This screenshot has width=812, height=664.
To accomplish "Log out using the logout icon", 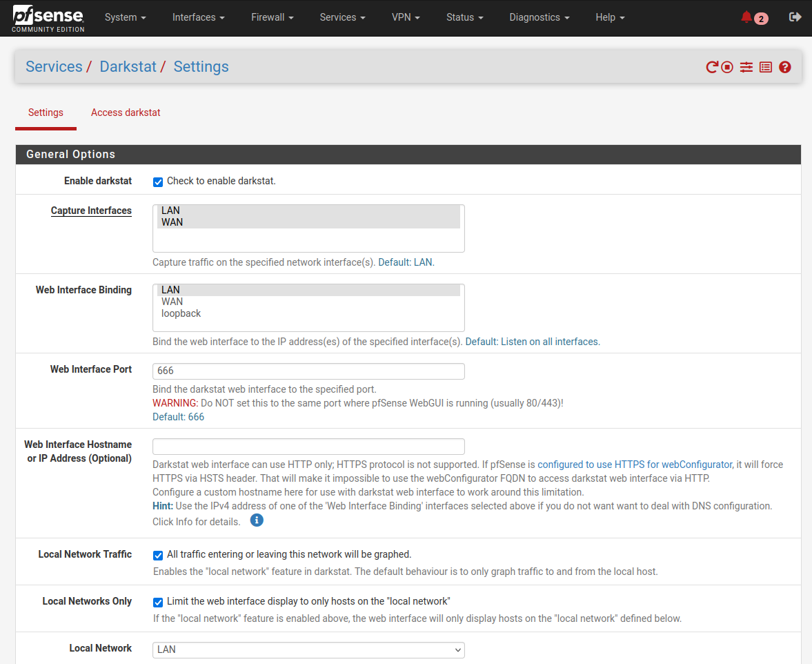I will pyautogui.click(x=795, y=17).
